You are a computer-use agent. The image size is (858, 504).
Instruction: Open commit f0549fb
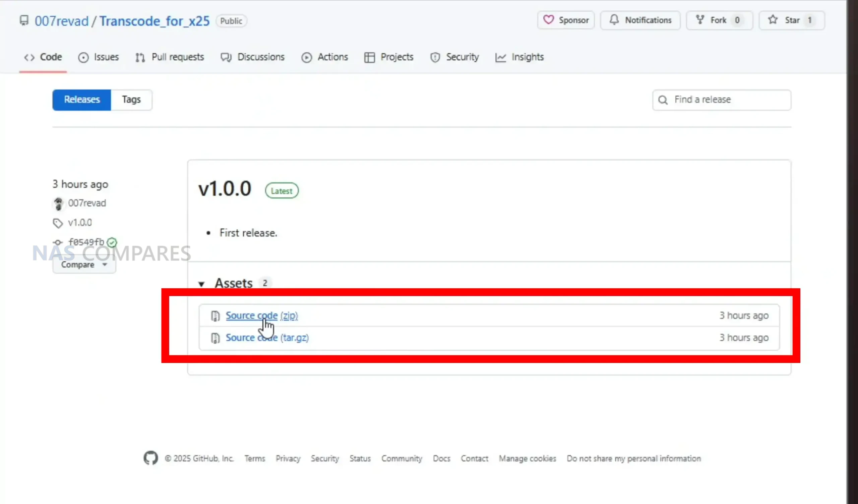point(86,242)
